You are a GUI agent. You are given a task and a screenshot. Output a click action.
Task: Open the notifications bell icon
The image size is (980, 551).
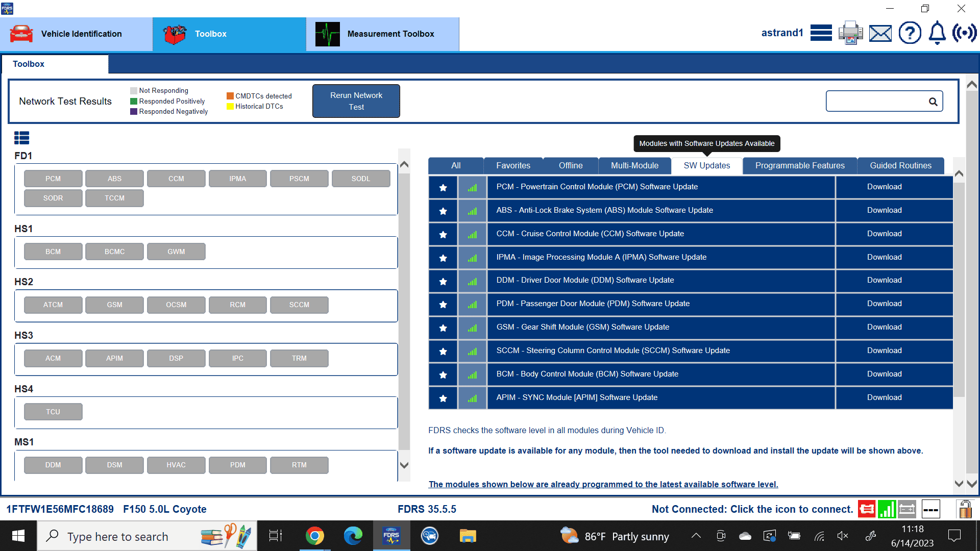point(937,33)
